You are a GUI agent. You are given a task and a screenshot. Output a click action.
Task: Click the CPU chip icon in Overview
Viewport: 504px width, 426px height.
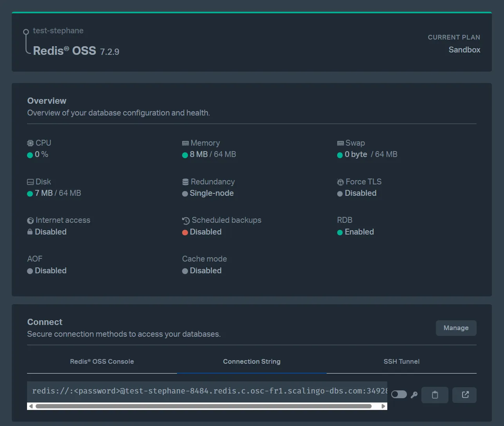pos(30,143)
